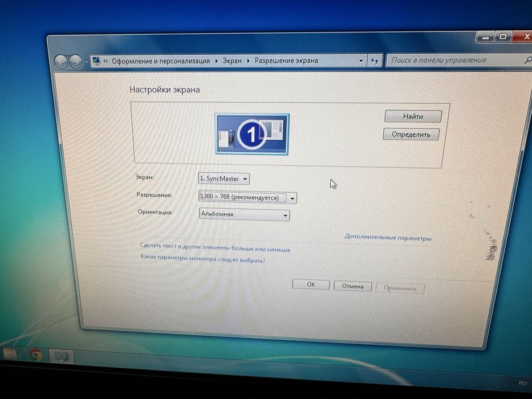532x399 pixels.
Task: Click the 'Найти' button
Action: [x=413, y=116]
